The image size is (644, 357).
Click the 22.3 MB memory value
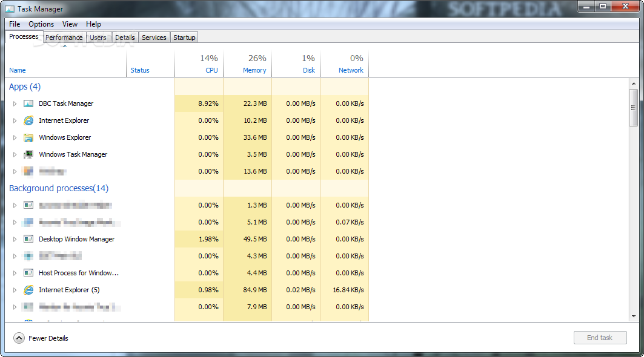coord(255,104)
